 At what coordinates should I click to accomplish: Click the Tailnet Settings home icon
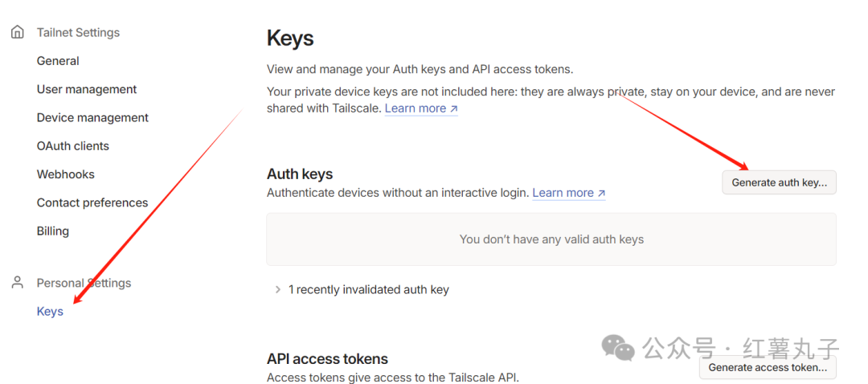pyautogui.click(x=18, y=32)
